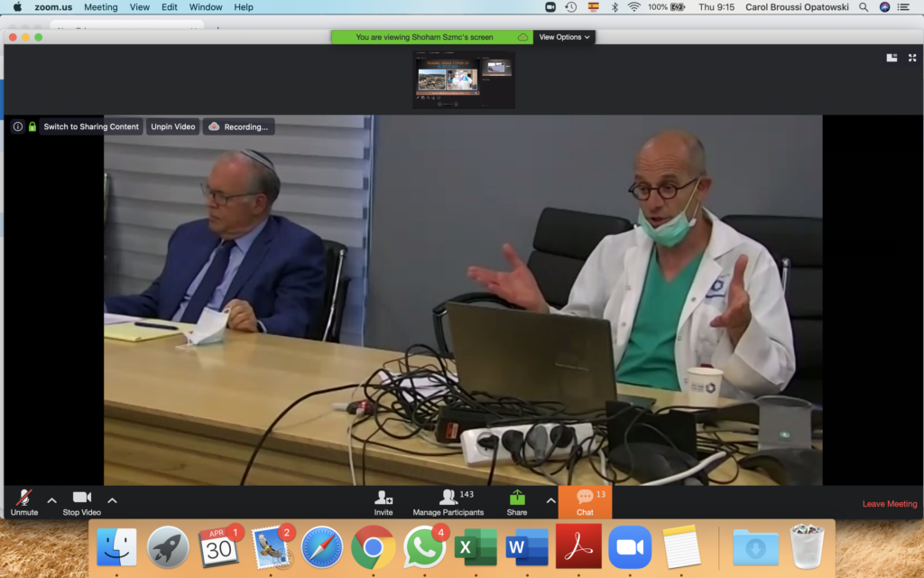
Task: Click Unpin Video button
Action: (172, 126)
